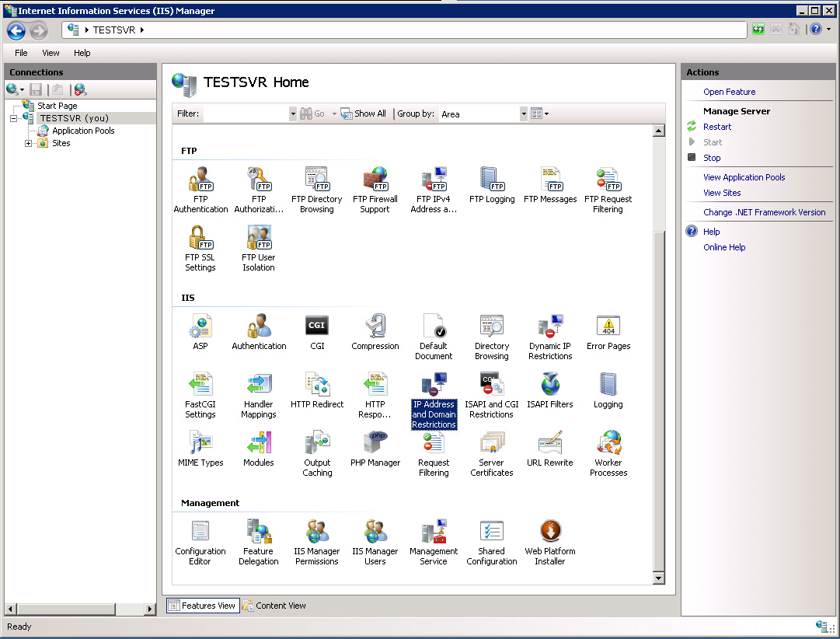Open Server Certificates feature

[x=492, y=453]
